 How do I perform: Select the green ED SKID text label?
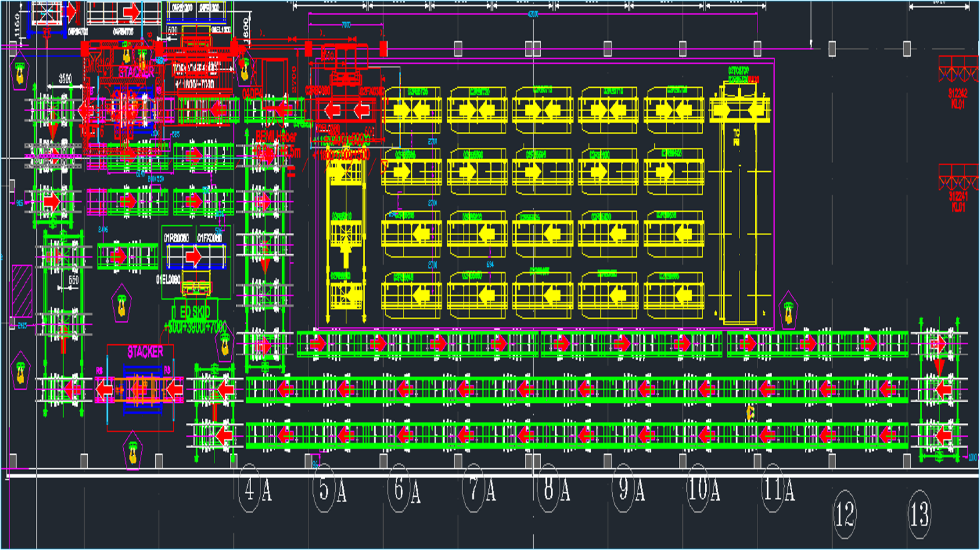(x=195, y=312)
